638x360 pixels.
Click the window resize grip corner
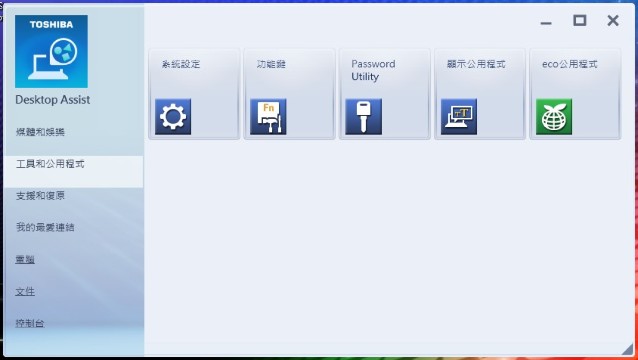coord(628,349)
